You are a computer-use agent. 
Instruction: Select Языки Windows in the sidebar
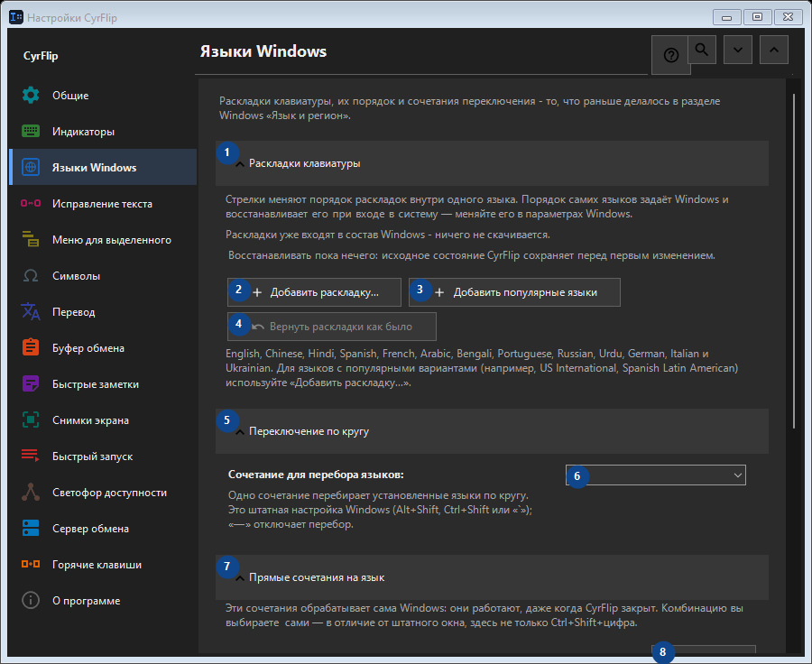point(103,167)
